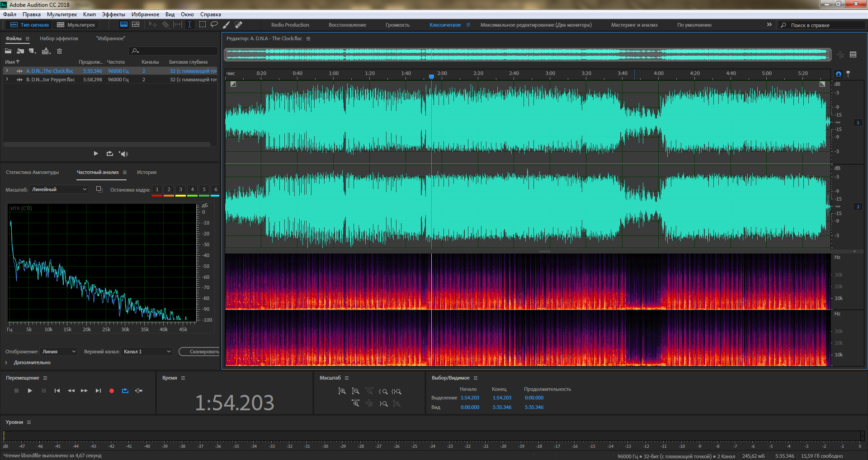868x460 pixels.
Task: Toggle headphone snapping icon above timeline
Action: (x=839, y=74)
